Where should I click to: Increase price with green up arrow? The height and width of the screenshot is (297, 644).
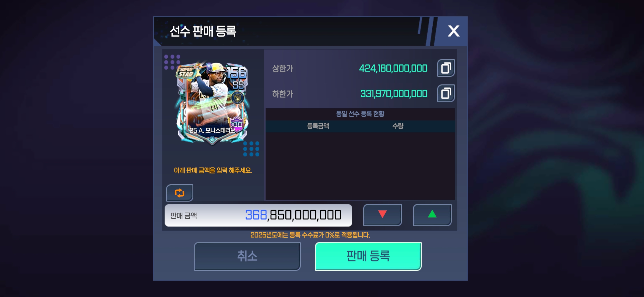coord(432,215)
